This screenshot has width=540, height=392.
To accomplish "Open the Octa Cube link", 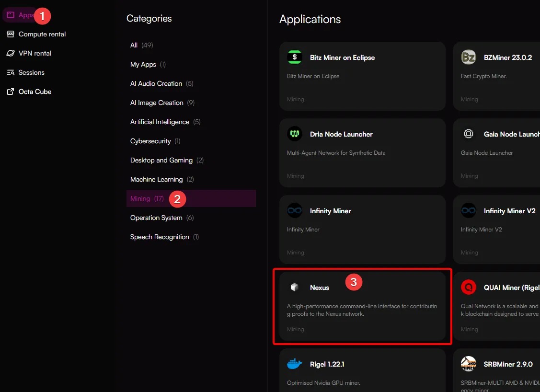I will [x=35, y=92].
